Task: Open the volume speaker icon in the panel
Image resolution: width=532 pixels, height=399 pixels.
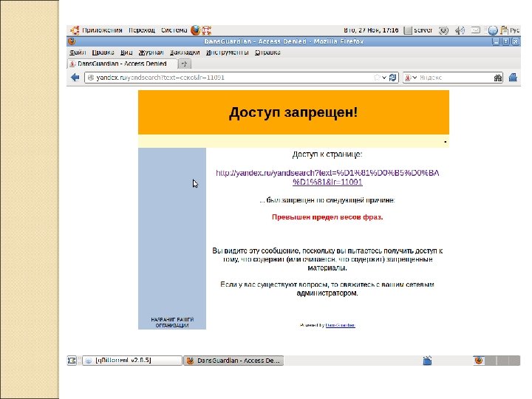Action: coord(460,30)
